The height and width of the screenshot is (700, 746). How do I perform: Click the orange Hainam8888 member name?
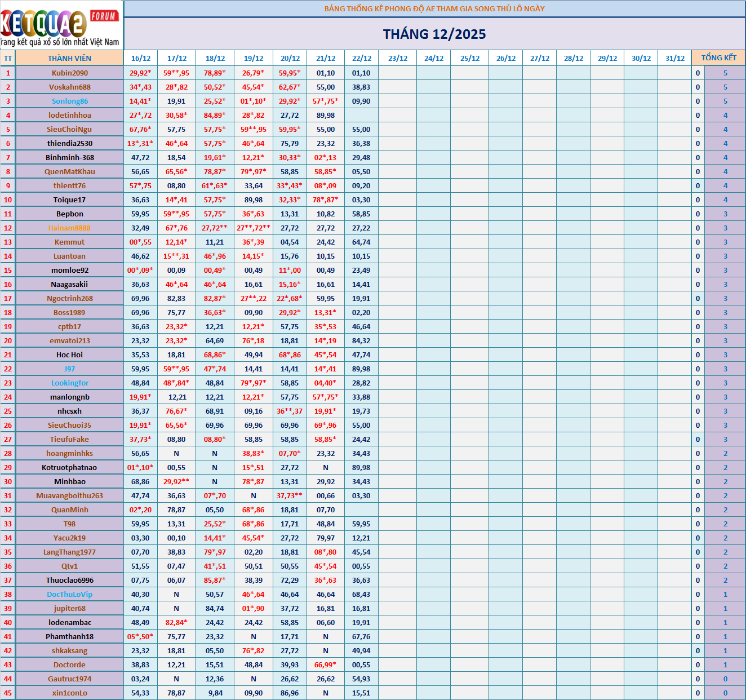click(x=69, y=228)
